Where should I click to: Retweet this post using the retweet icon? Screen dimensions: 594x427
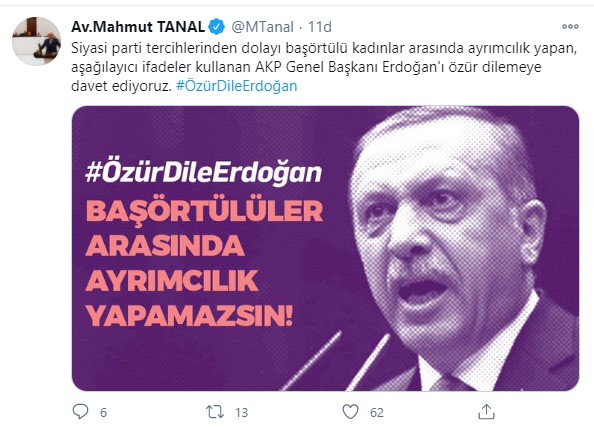click(215, 412)
